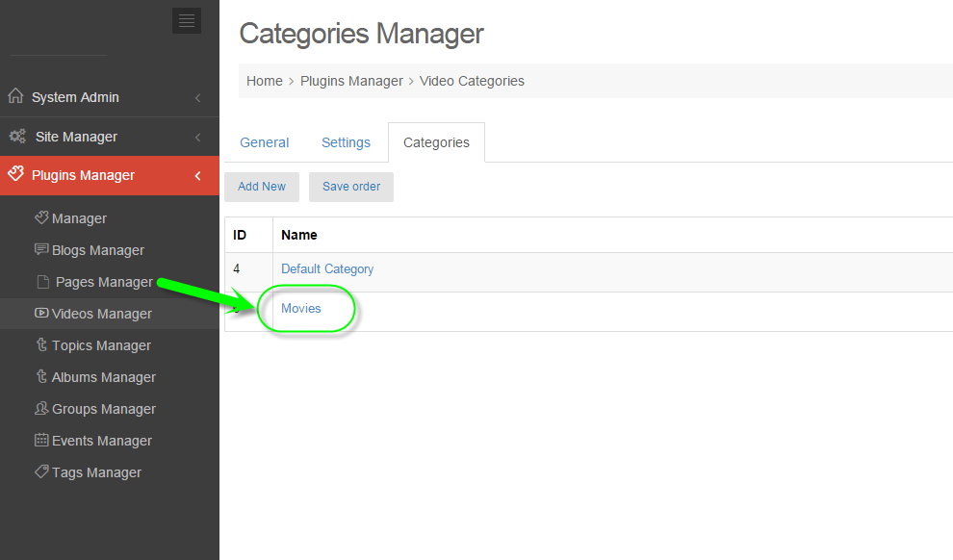Click the Site Manager gears icon
The width and height of the screenshot is (953, 560).
point(17,137)
